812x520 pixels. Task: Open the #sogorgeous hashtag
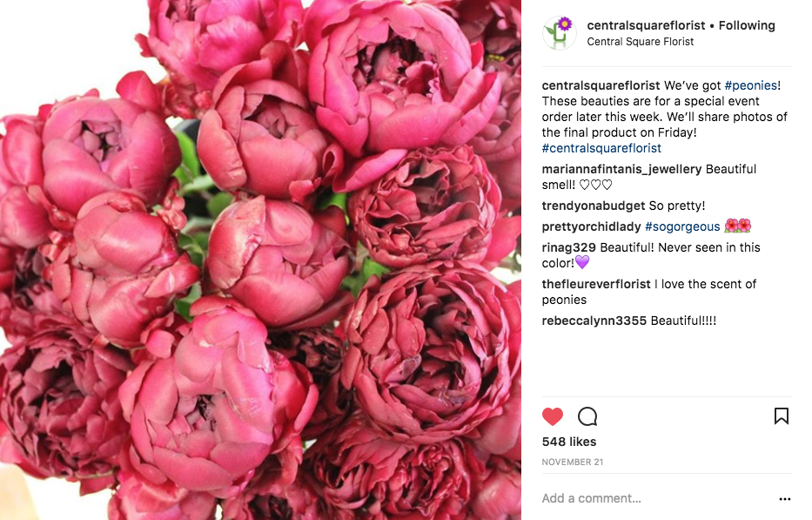pos(682,226)
